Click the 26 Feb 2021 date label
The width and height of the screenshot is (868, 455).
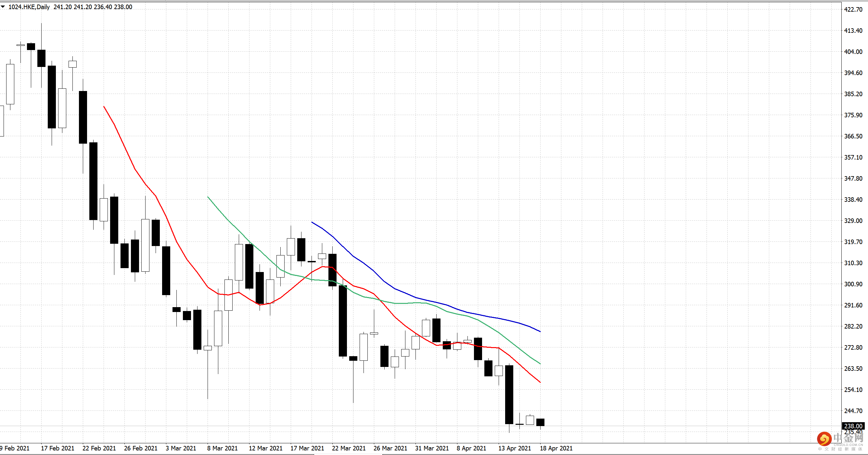pyautogui.click(x=141, y=448)
